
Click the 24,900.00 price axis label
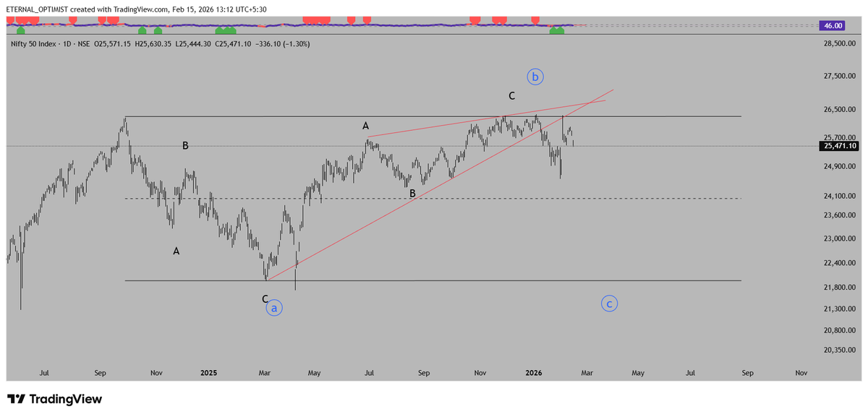tap(839, 167)
